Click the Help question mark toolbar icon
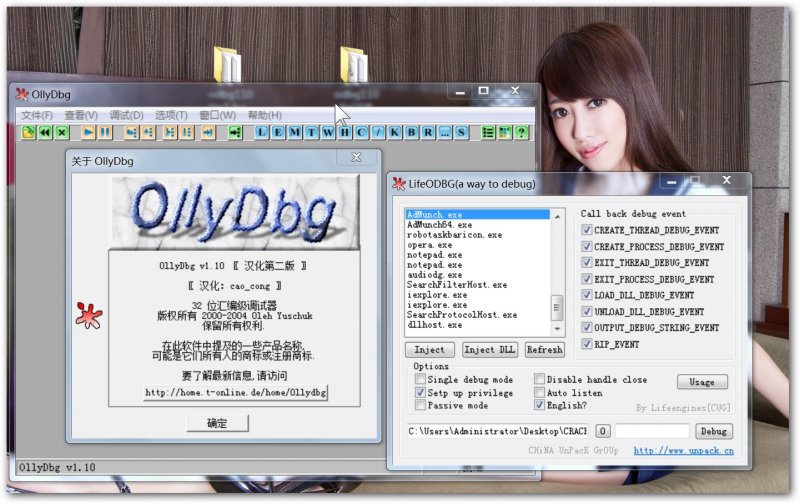800x504 pixels. click(521, 133)
